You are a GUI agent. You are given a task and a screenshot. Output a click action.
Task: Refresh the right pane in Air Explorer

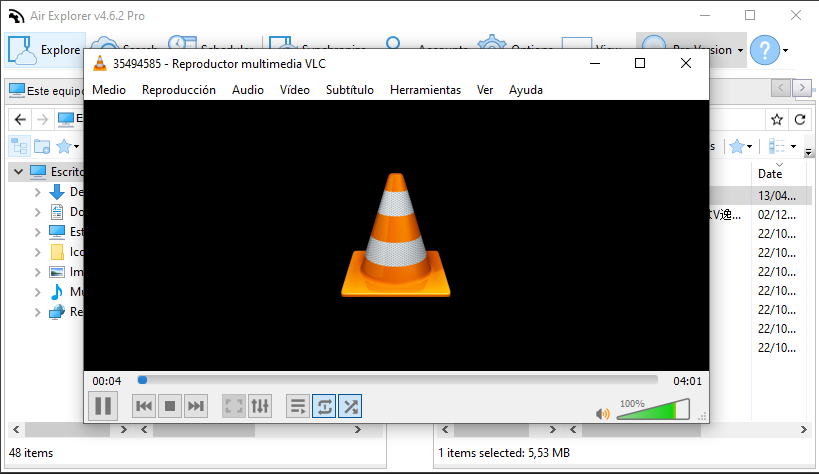(x=800, y=120)
